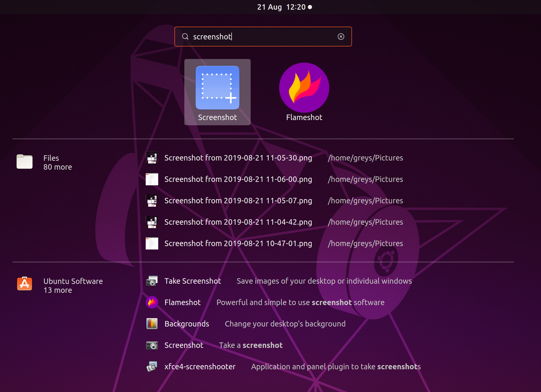
Task: Select 'Screenshot' result in the Ubuntu Software list
Action: pyautogui.click(x=184, y=345)
